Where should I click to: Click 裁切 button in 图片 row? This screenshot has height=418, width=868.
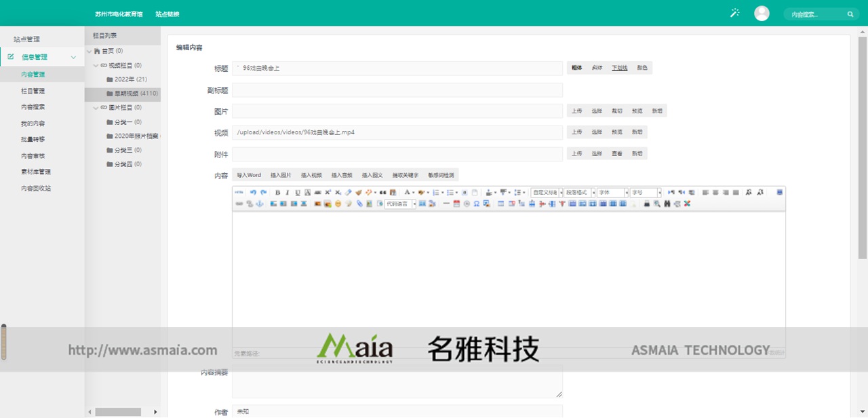point(616,111)
